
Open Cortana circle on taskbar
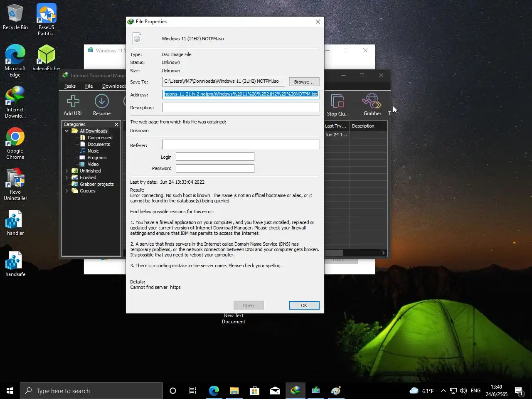tap(173, 391)
